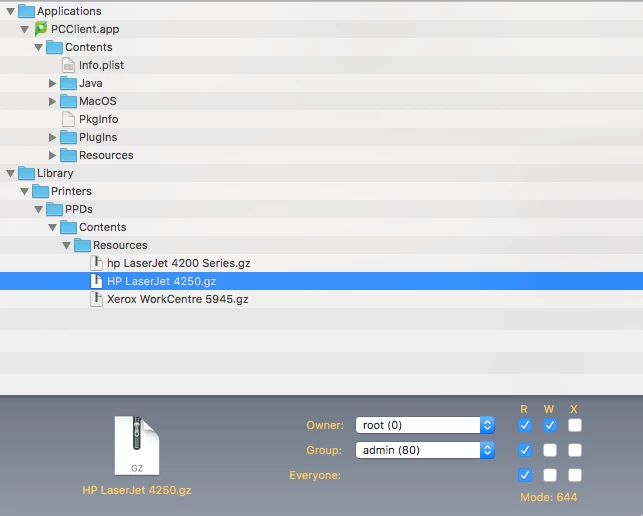Screen dimensions: 643x516
Task: Click the PlugIns folder icon
Action: [68, 137]
